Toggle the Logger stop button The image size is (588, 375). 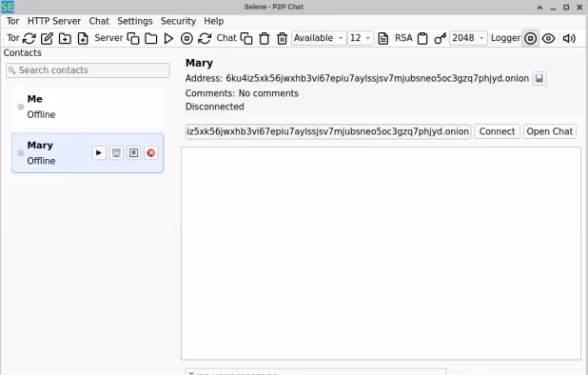point(530,38)
